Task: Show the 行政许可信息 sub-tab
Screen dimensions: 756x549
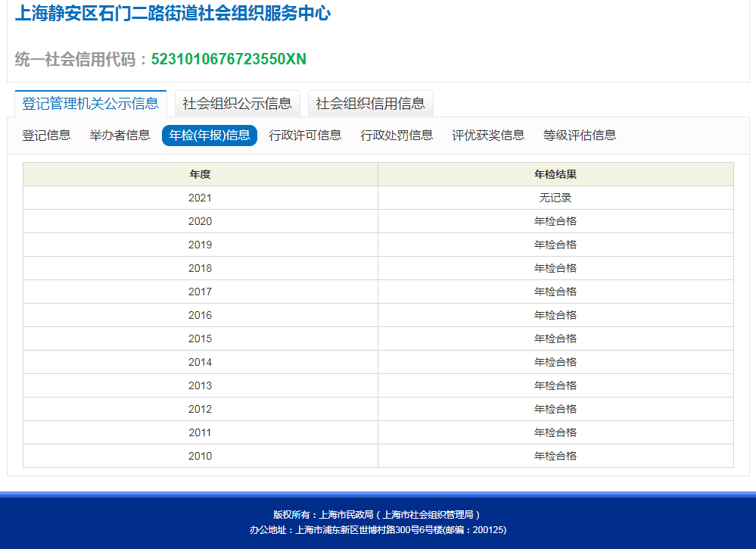Action: coord(305,136)
